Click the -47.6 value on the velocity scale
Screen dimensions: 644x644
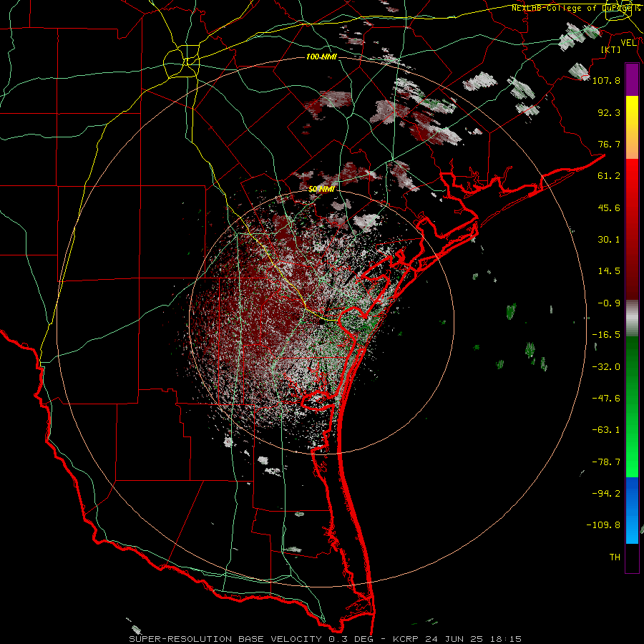click(x=606, y=399)
